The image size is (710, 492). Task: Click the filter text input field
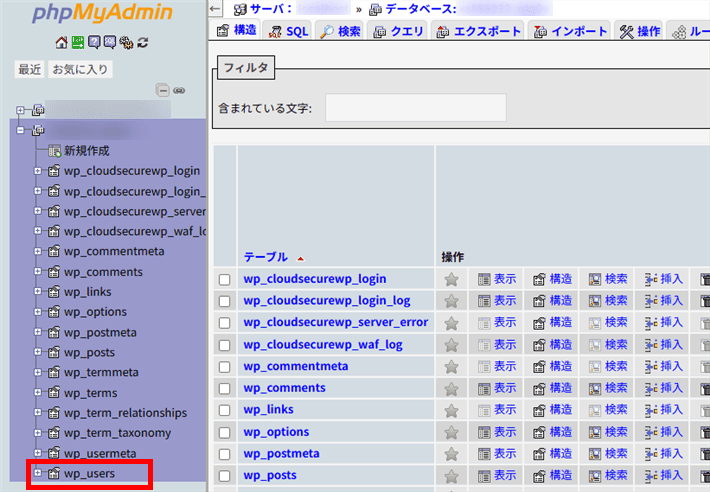pos(416,108)
